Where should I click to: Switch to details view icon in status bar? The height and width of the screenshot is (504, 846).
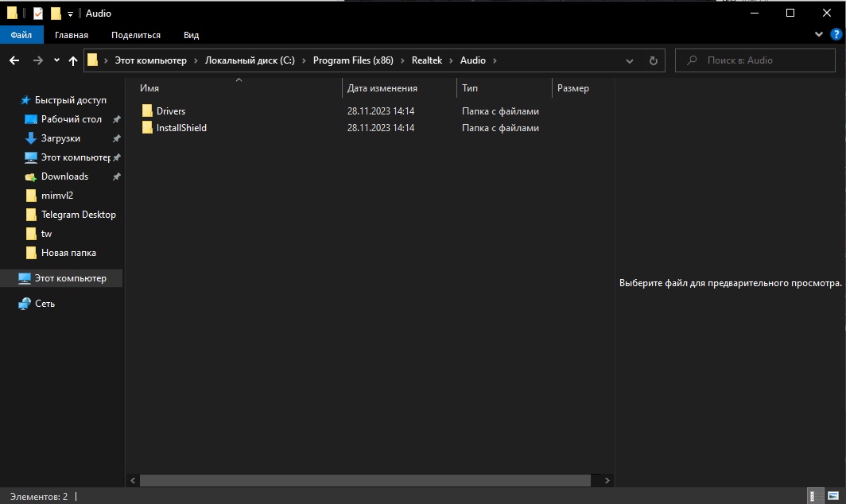click(815, 496)
